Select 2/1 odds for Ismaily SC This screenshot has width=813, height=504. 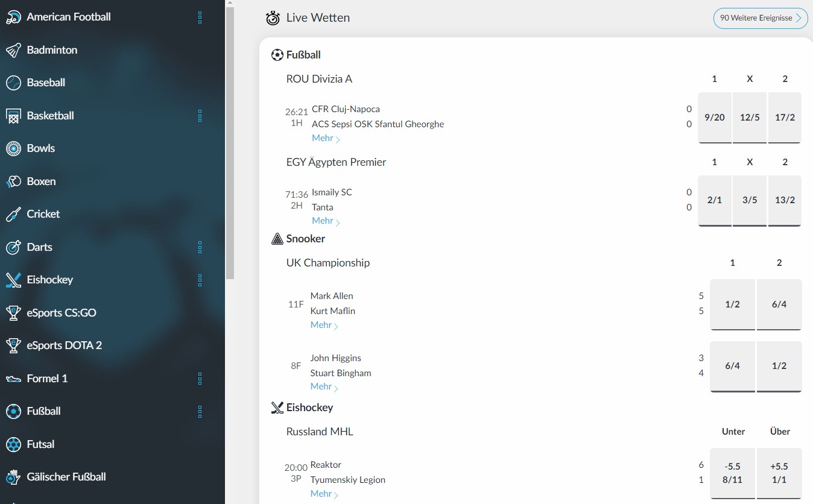(715, 201)
